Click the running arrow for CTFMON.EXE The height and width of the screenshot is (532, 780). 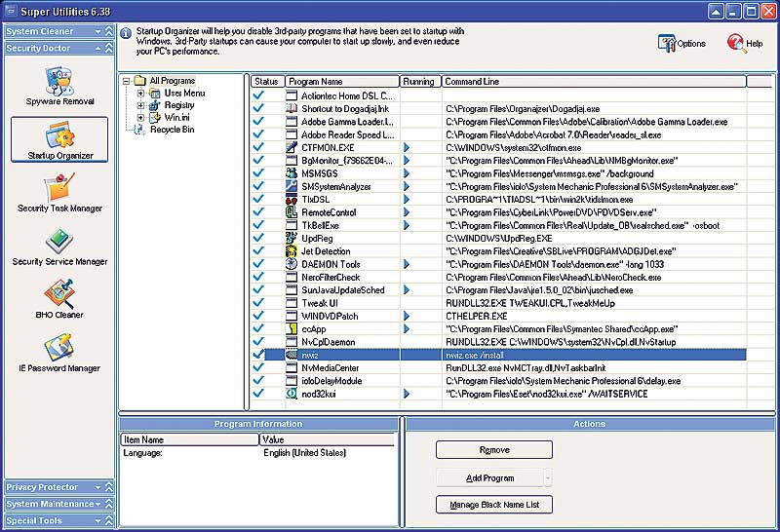tap(407, 147)
